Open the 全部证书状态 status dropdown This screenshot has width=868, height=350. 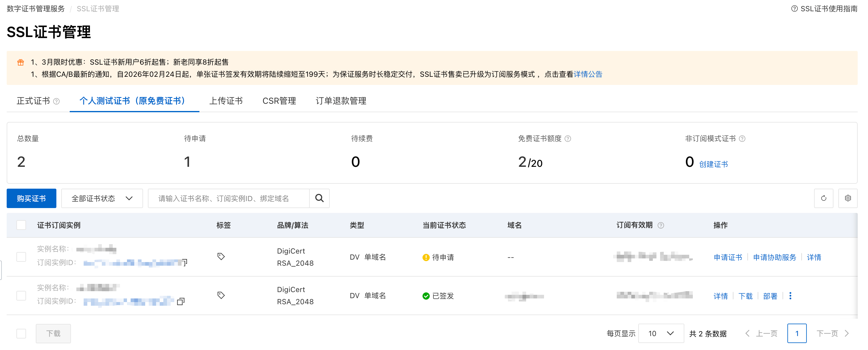click(x=102, y=198)
